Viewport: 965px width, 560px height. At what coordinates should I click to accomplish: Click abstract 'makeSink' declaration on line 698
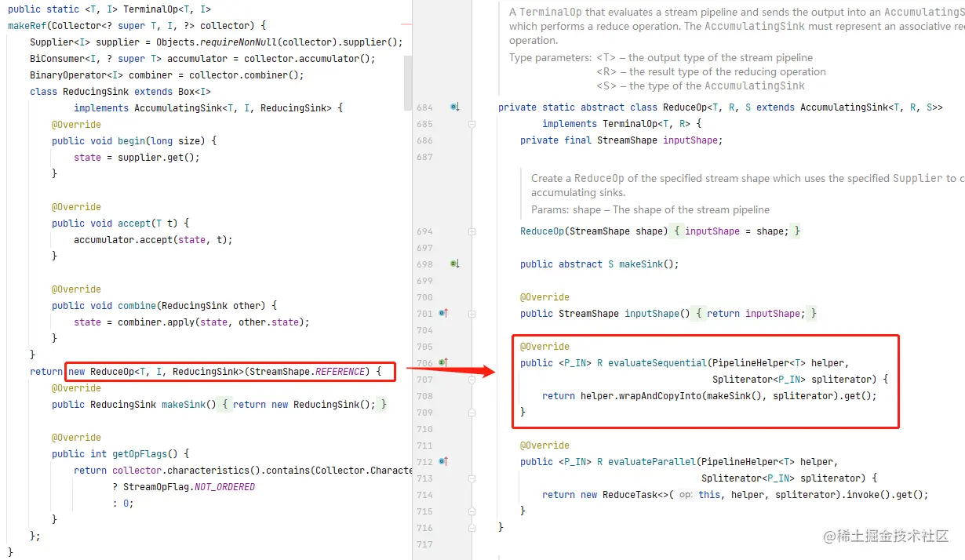pos(641,264)
